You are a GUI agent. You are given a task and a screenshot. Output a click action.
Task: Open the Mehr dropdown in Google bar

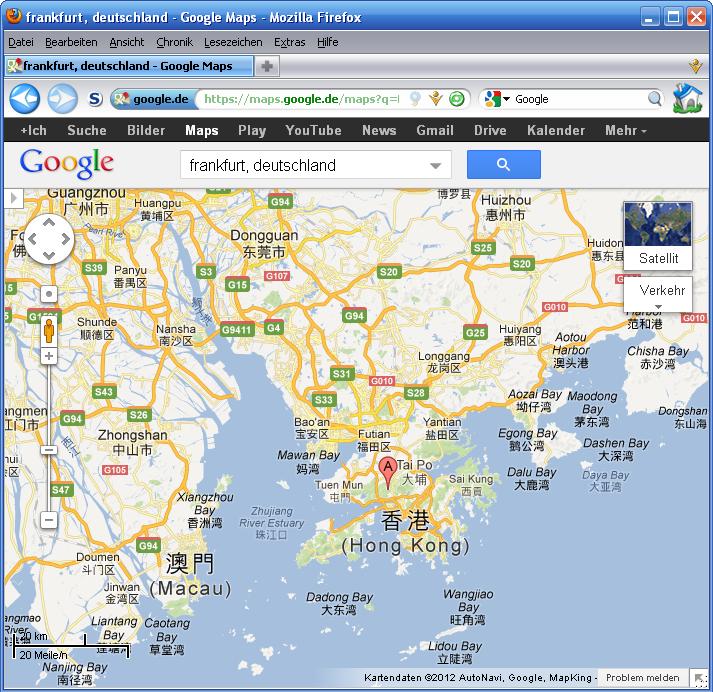coord(626,130)
